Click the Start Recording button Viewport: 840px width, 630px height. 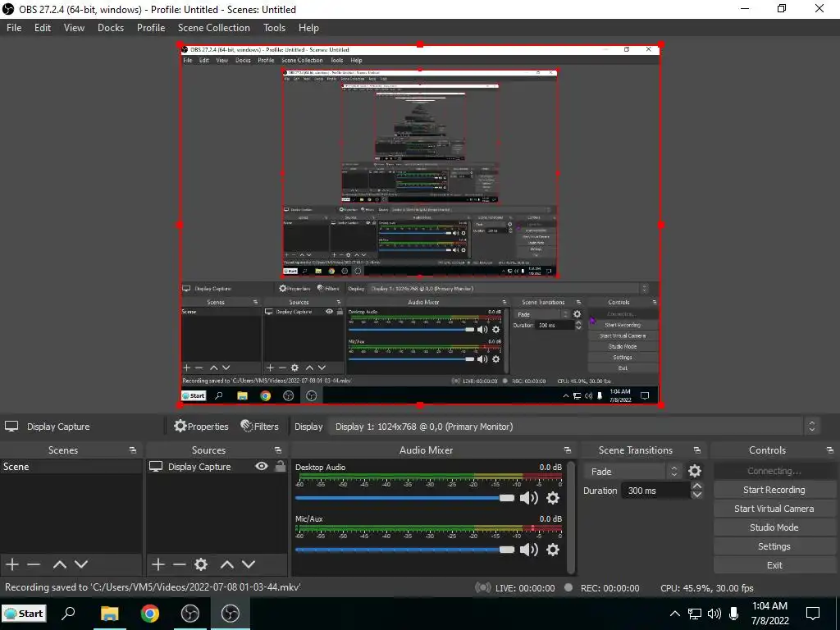pos(774,490)
